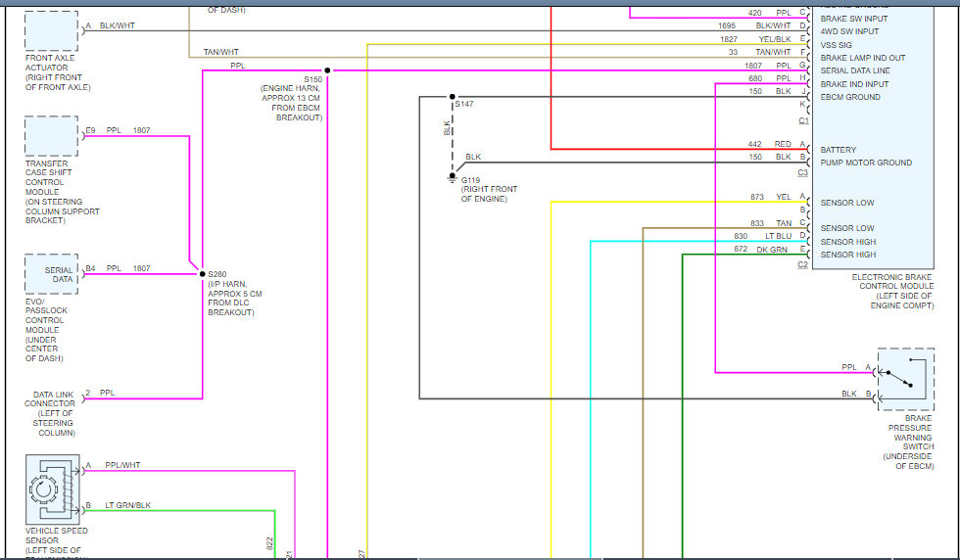The image size is (960, 560).
Task: Click the G119 Right Front of Engine text
Action: (489, 194)
